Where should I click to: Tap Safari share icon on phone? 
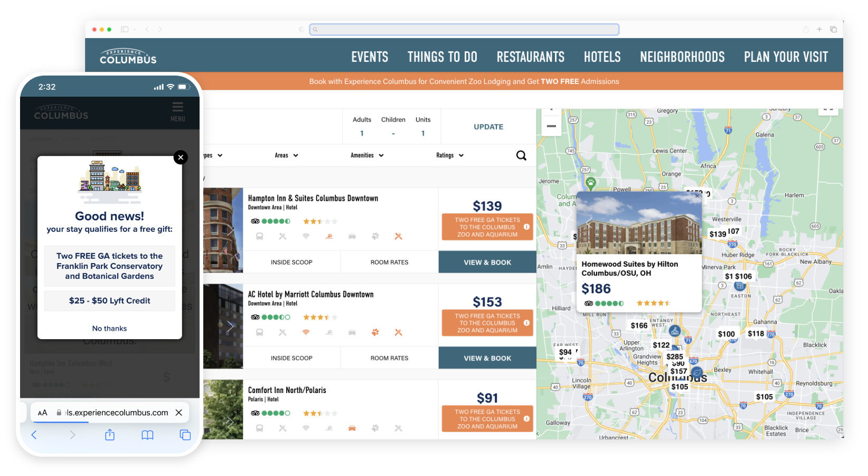[110, 435]
